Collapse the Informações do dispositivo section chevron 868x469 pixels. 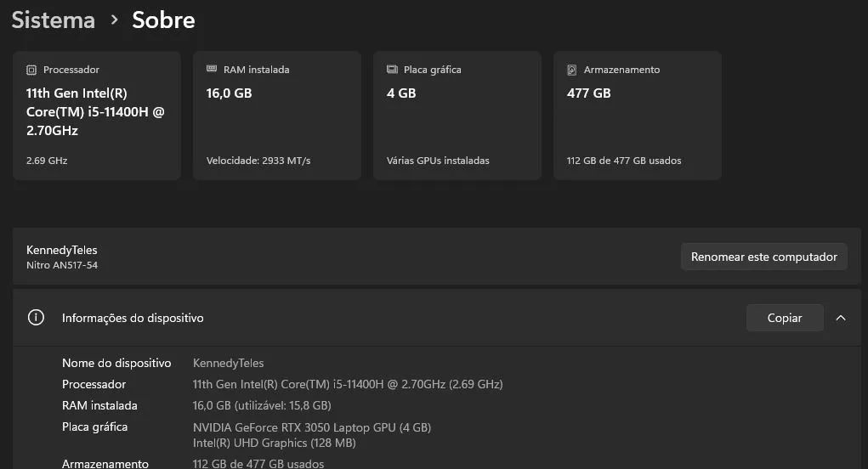coord(840,318)
